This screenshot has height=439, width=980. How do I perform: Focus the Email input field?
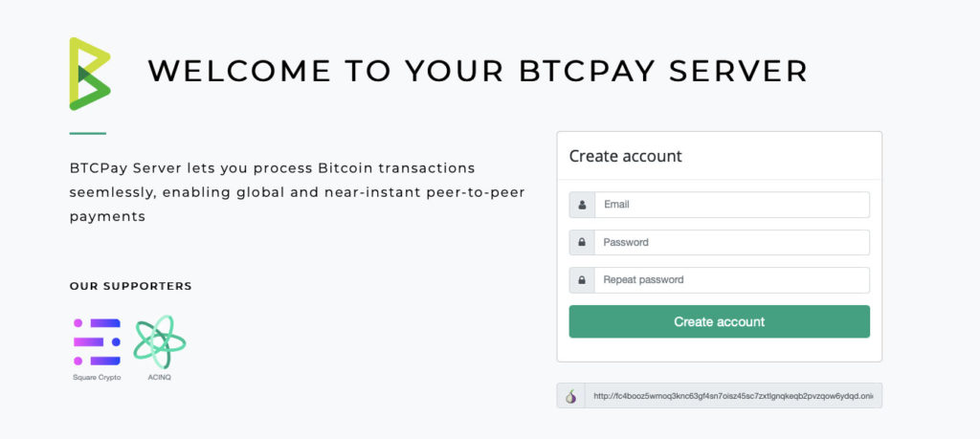click(732, 205)
